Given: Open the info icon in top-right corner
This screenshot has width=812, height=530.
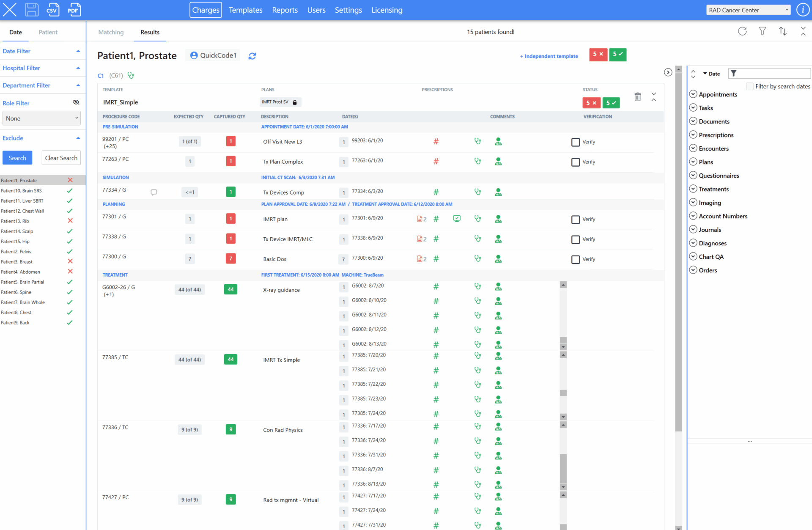Looking at the screenshot, I should point(802,10).
